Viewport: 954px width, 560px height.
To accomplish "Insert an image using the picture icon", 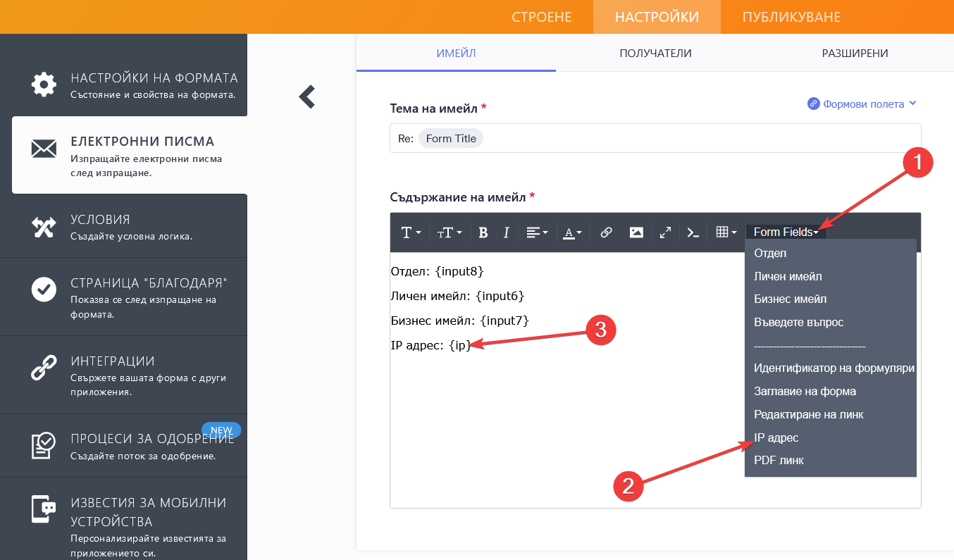I will [x=636, y=232].
